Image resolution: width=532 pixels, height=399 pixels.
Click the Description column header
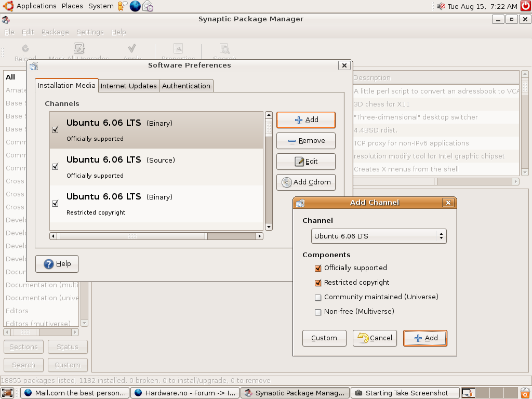pos(436,78)
